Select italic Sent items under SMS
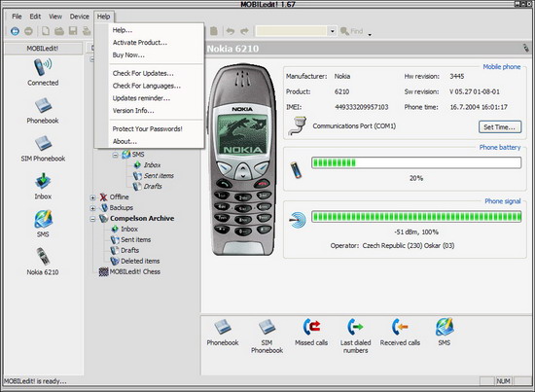 tap(159, 176)
